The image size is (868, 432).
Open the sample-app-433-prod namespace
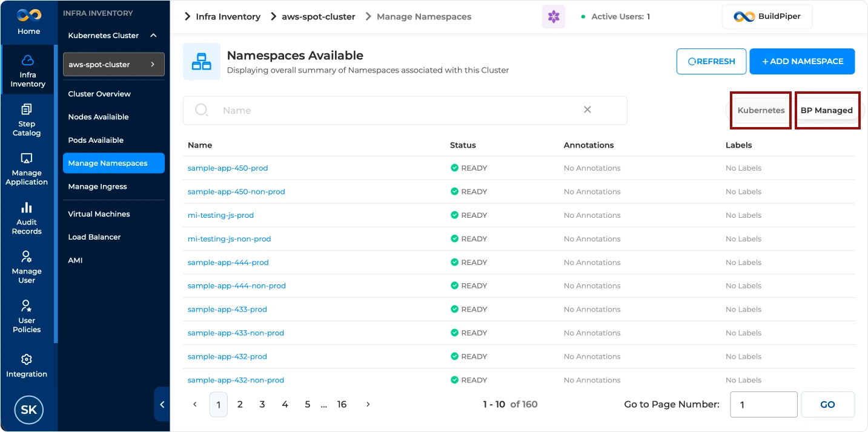point(227,309)
